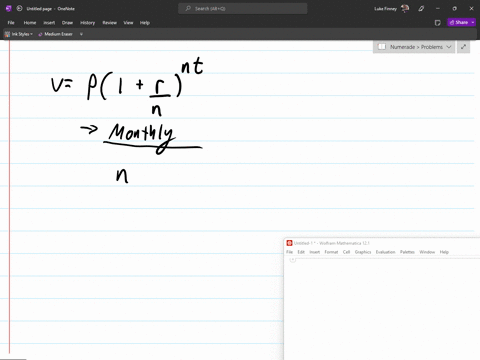Click the pen mode icon beside the profile picture

tap(421, 9)
